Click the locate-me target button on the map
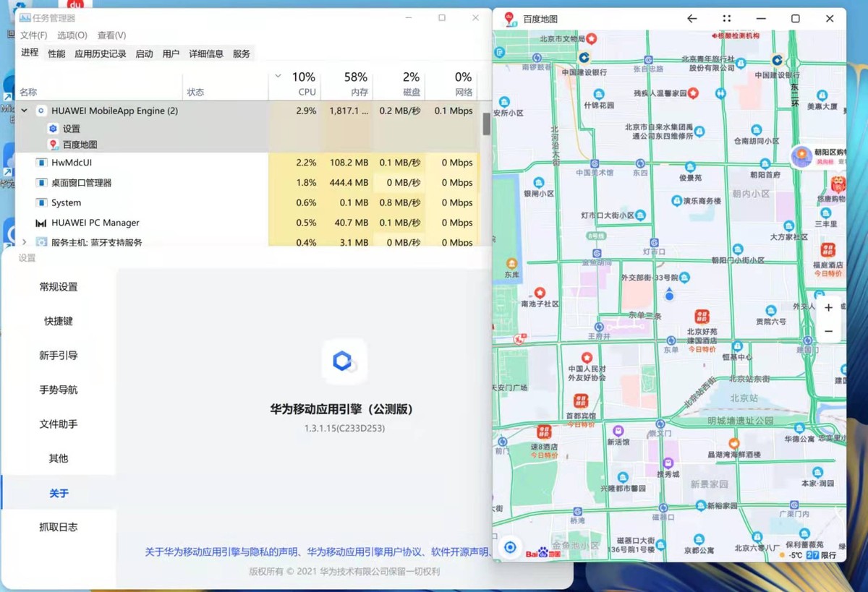This screenshot has width=868, height=592. (x=510, y=547)
